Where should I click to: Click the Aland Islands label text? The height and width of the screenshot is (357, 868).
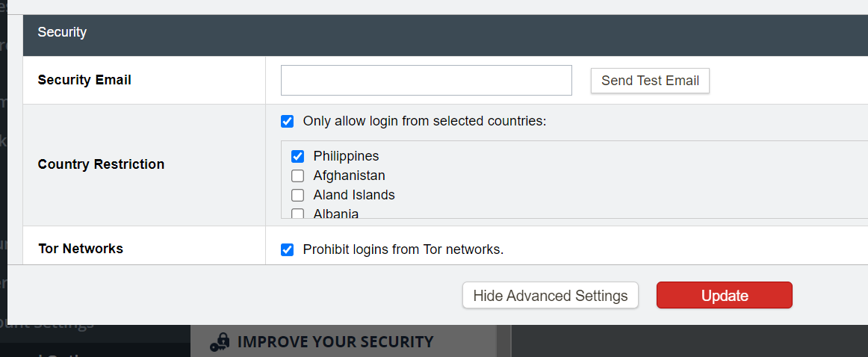[x=354, y=195]
